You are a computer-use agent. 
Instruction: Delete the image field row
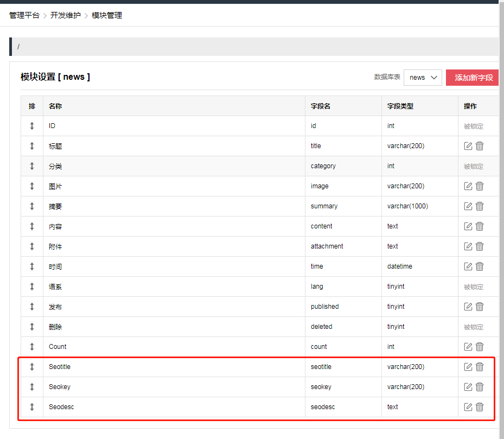[x=480, y=186]
